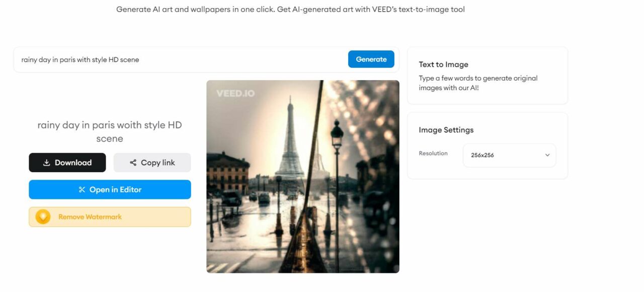644x292 pixels.
Task: Click the download icon on Download button
Action: 46,162
